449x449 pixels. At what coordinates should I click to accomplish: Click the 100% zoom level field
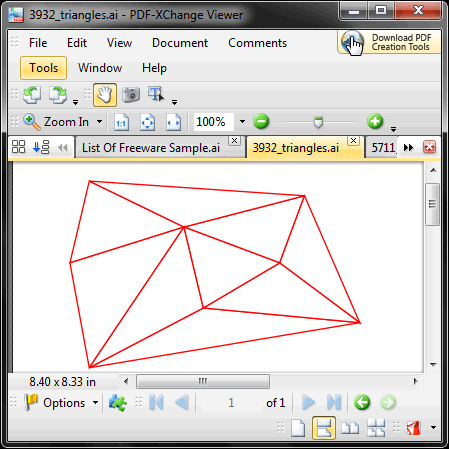point(214,122)
